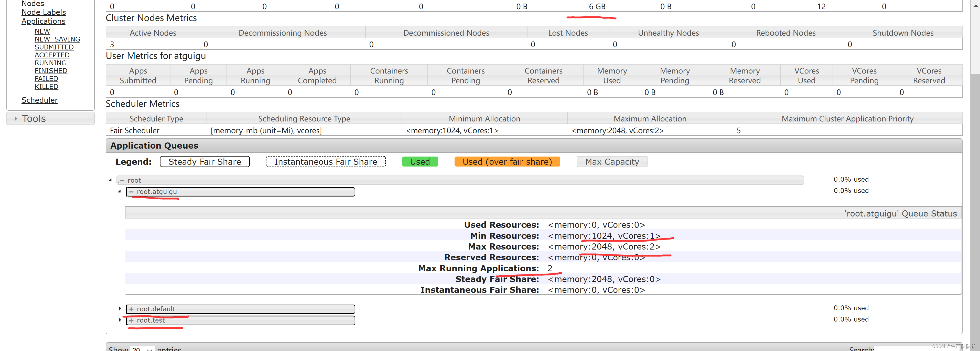Open Lost Nodes count link

tap(533, 45)
